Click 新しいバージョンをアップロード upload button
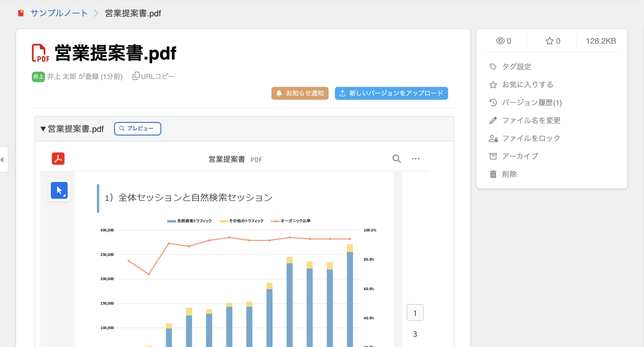 (391, 93)
